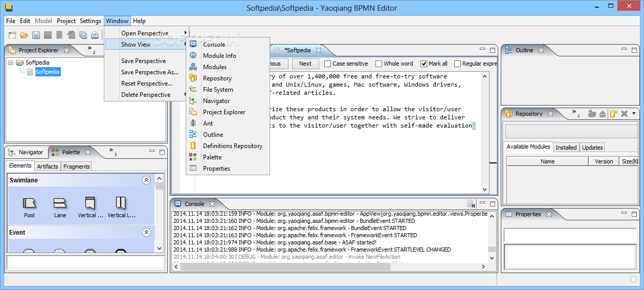Close the *Softpedia editor tab
644x290 pixels.
(318, 50)
